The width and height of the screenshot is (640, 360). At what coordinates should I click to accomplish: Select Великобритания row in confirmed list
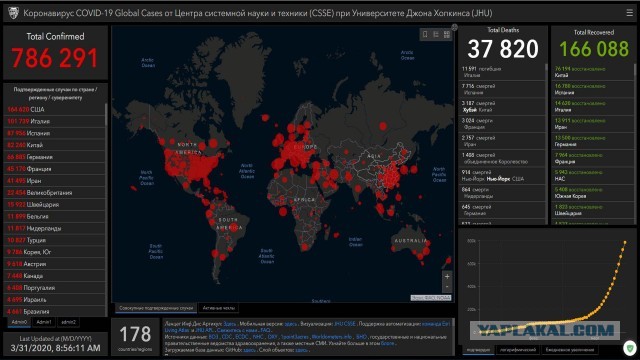(x=54, y=192)
